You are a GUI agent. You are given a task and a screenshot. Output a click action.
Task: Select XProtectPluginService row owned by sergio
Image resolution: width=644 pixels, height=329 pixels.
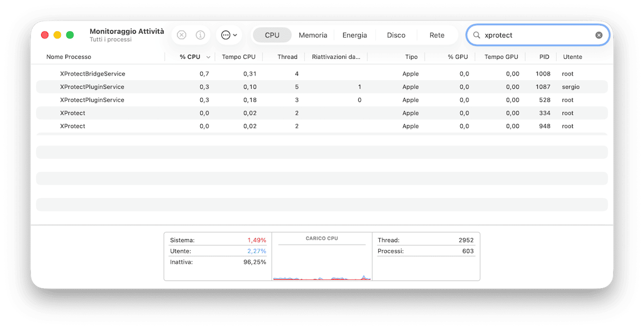pyautogui.click(x=92, y=87)
